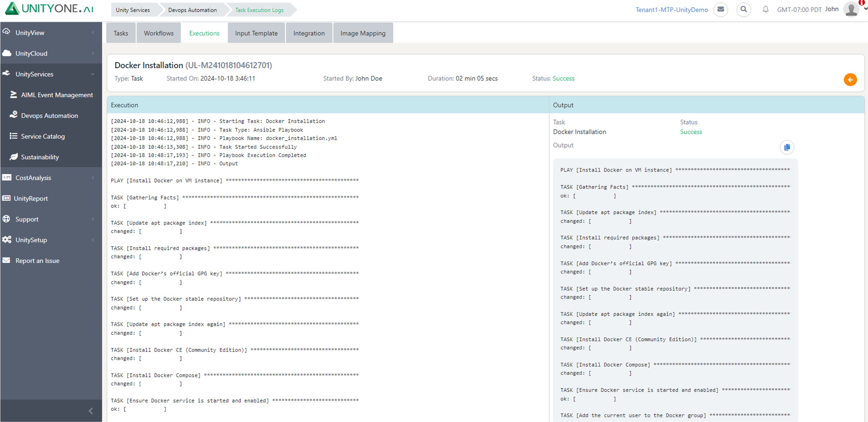Click the CostAnalysis icon

7,177
